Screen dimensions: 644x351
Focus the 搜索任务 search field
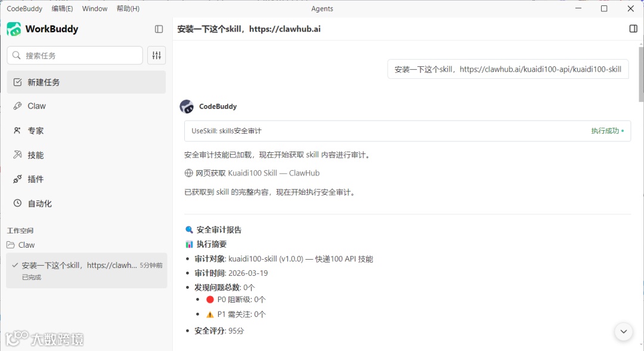pyautogui.click(x=75, y=56)
